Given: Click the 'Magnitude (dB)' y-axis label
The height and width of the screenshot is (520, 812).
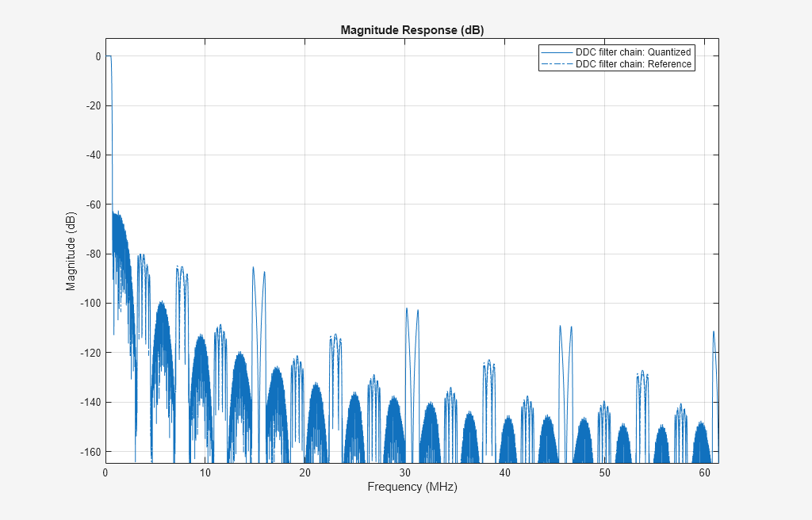Looking at the screenshot, I should tap(71, 251).
